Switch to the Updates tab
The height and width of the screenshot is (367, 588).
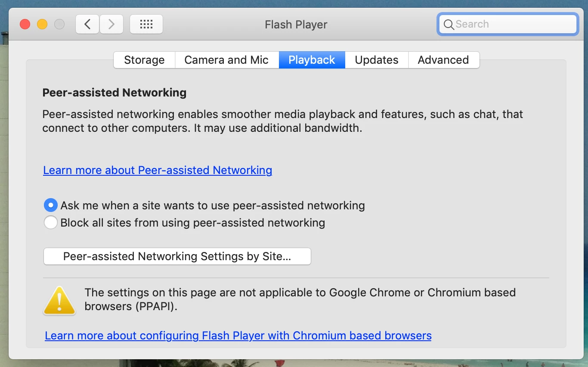tap(377, 60)
